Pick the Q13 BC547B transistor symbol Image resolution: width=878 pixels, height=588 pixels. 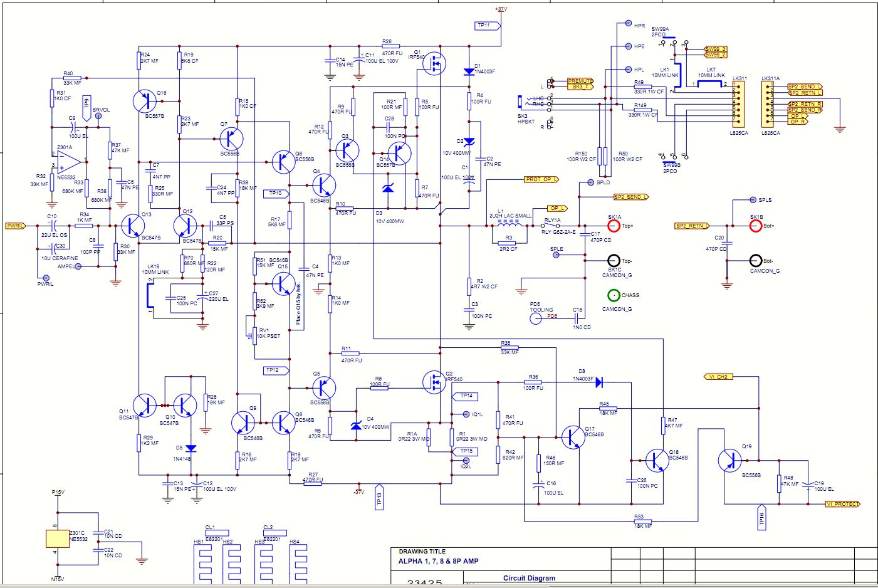pyautogui.click(x=133, y=225)
